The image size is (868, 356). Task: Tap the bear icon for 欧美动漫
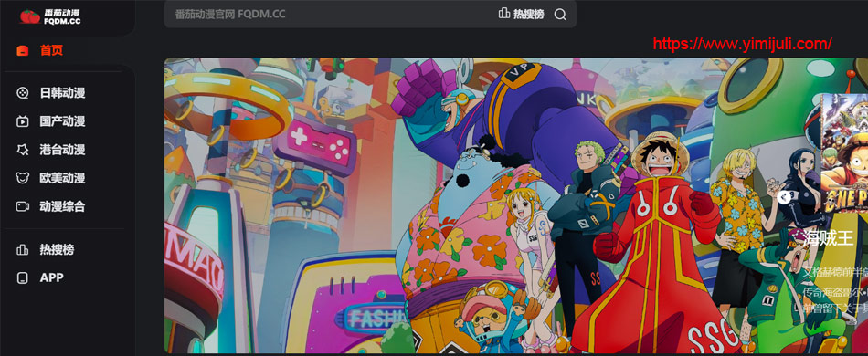tap(23, 178)
